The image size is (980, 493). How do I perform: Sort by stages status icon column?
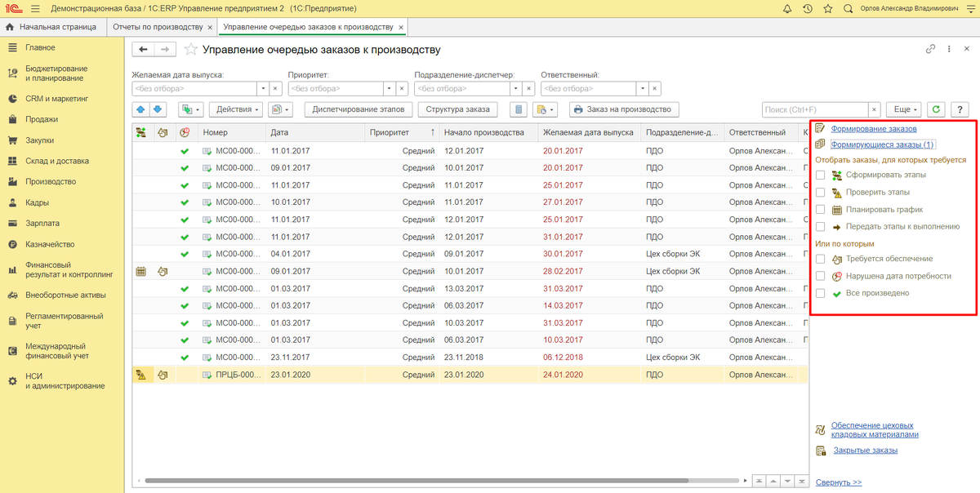pyautogui.click(x=141, y=132)
